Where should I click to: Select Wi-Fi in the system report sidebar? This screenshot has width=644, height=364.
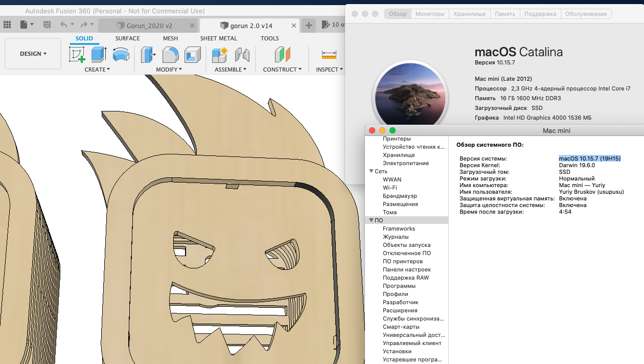[390, 188]
